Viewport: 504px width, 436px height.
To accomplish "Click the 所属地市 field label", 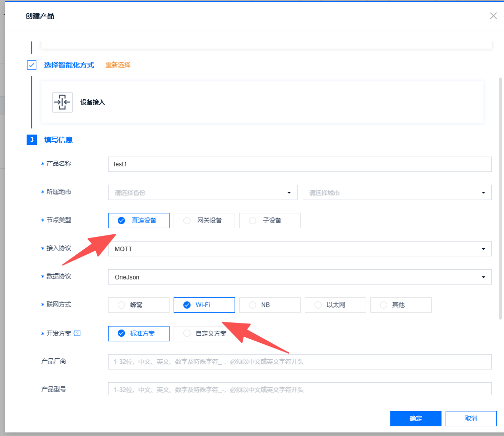I will (x=58, y=192).
